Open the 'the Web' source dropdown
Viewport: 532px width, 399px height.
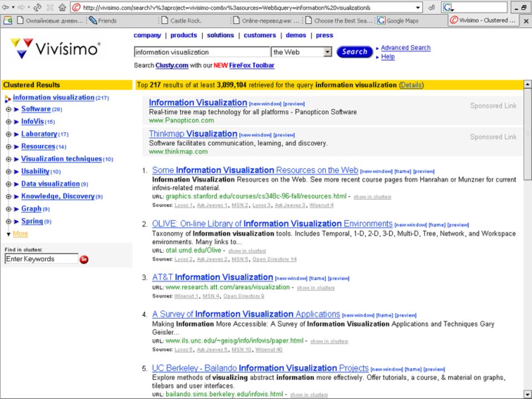(x=301, y=52)
